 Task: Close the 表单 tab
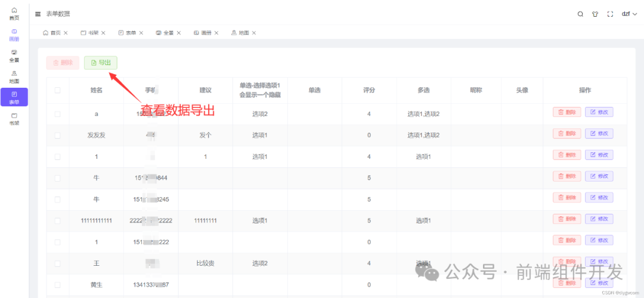click(141, 33)
